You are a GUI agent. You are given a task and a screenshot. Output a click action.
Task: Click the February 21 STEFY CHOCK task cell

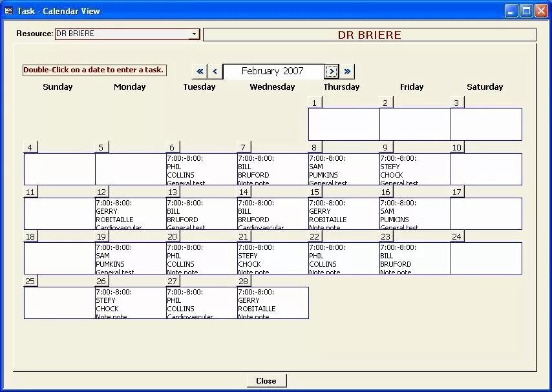click(x=273, y=258)
